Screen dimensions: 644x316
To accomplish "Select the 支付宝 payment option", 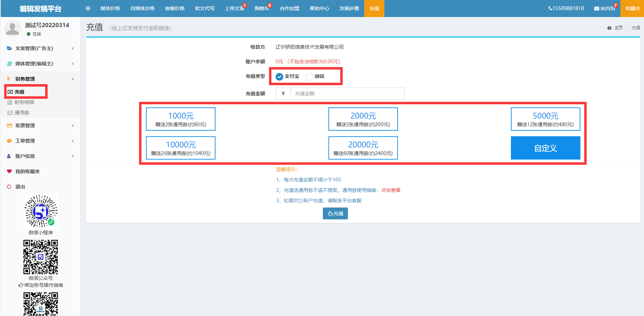I will tap(279, 76).
